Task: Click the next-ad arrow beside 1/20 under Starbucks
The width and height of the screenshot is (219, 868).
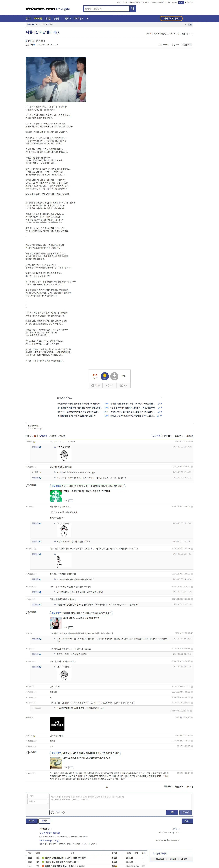Action: point(72,501)
